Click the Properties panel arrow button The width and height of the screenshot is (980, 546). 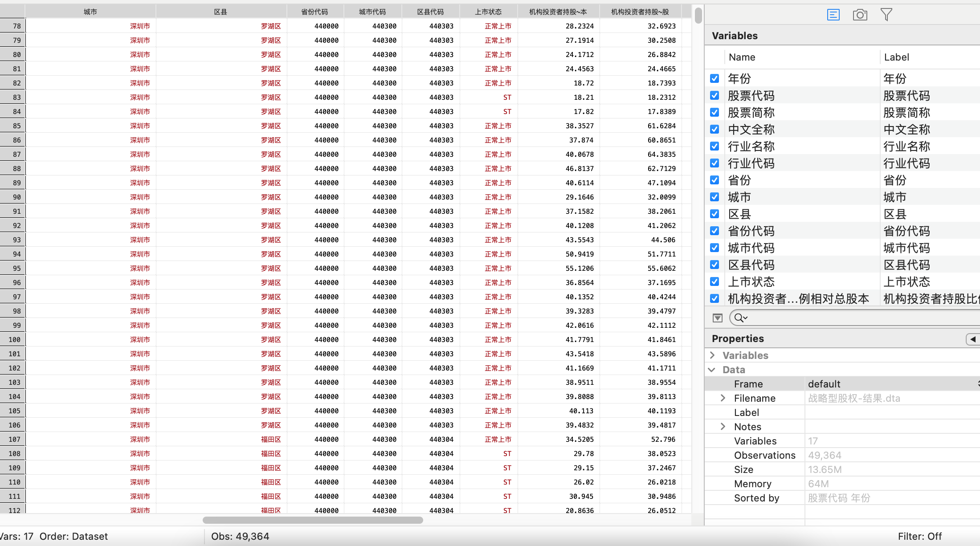pos(973,339)
